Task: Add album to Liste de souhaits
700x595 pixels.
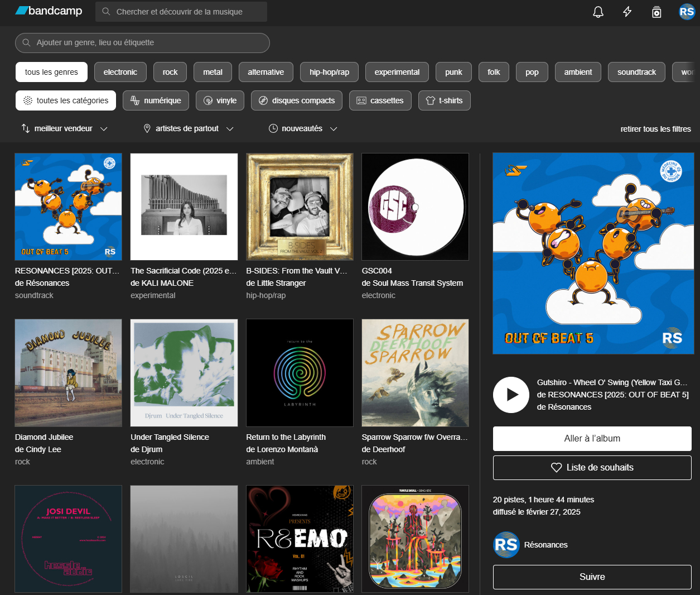Action: [x=592, y=468]
